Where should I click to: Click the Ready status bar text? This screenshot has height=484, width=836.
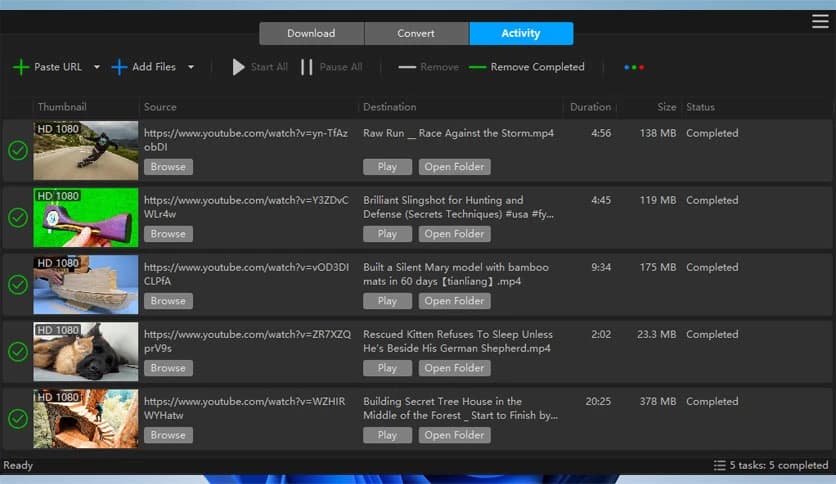tap(18, 465)
